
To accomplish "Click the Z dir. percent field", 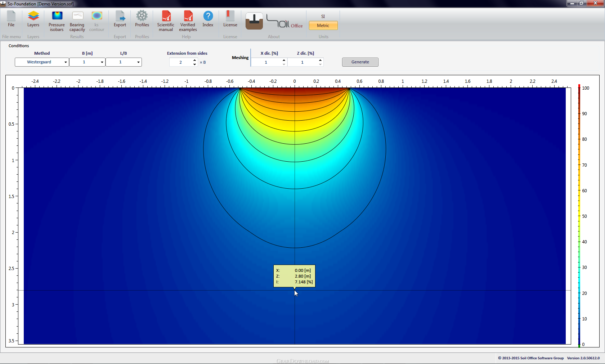I will (302, 62).
